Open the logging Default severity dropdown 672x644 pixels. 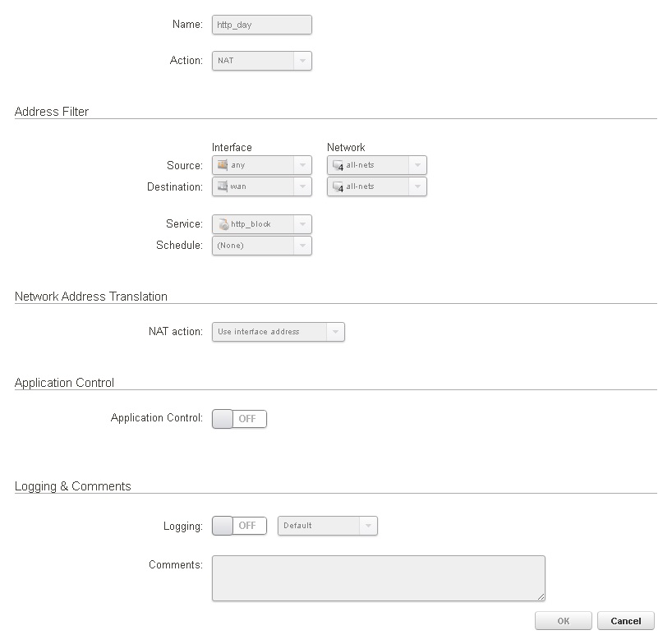tap(368, 526)
